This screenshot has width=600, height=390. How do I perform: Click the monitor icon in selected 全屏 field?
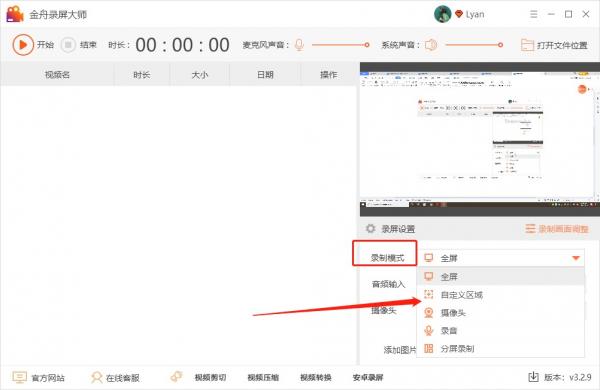click(429, 258)
